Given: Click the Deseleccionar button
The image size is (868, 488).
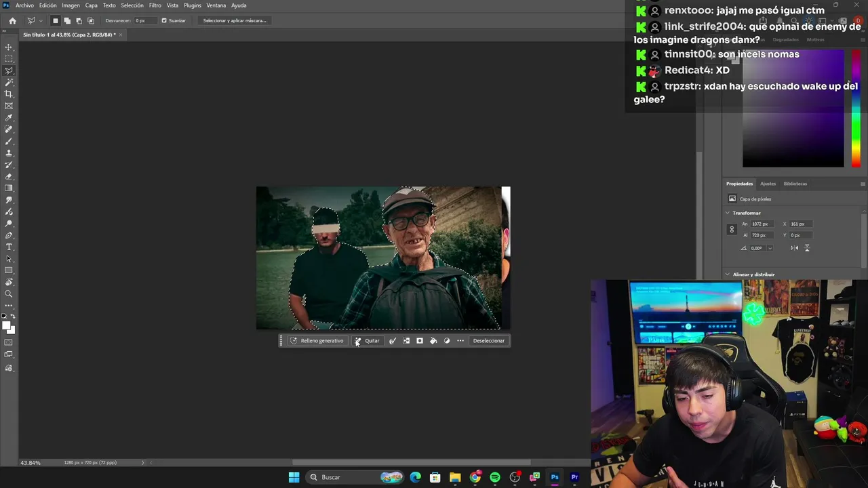Looking at the screenshot, I should [x=489, y=341].
